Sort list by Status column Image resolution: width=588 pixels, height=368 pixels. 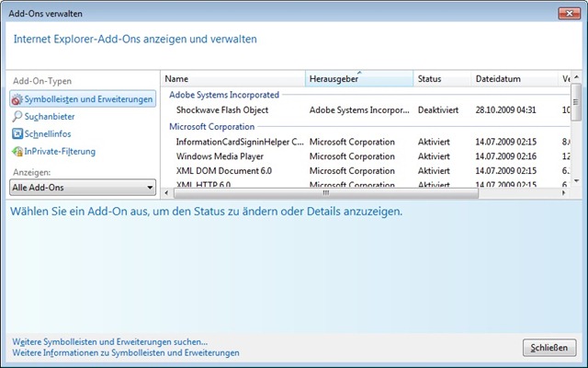442,79
